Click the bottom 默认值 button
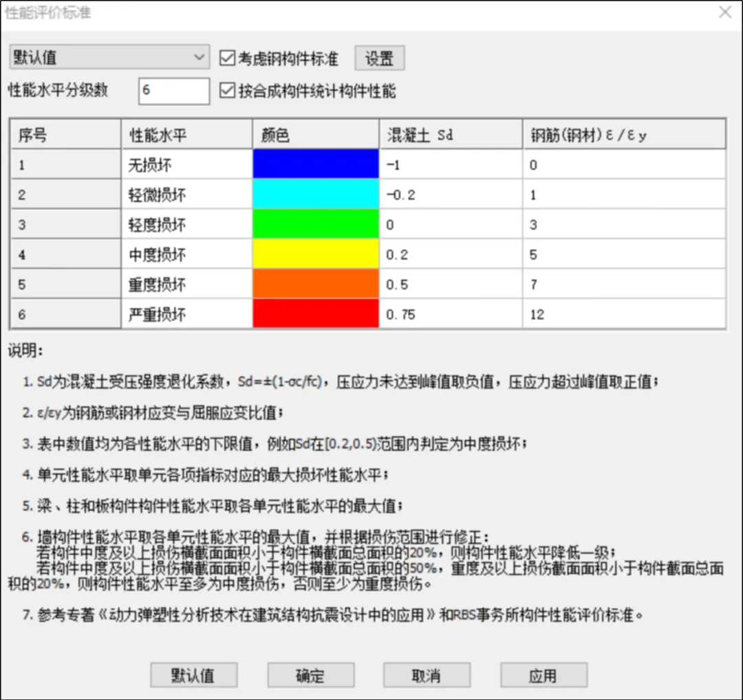 194,675
